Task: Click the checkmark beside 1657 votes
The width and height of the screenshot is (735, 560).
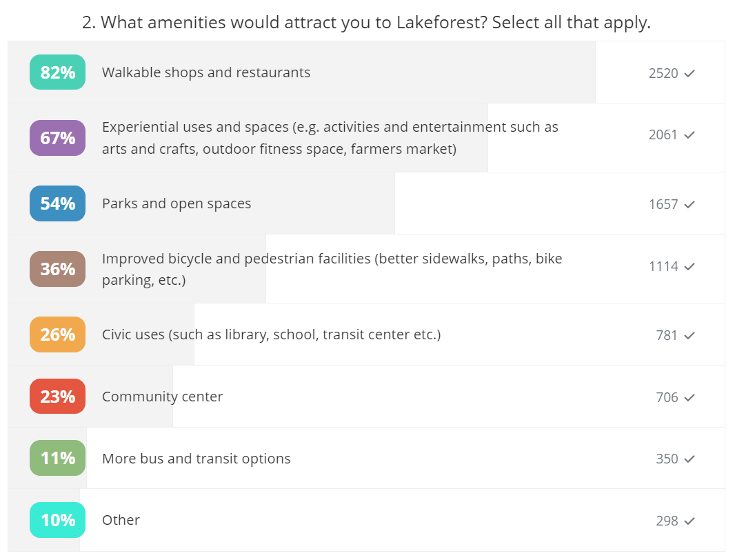Action: pyautogui.click(x=689, y=204)
